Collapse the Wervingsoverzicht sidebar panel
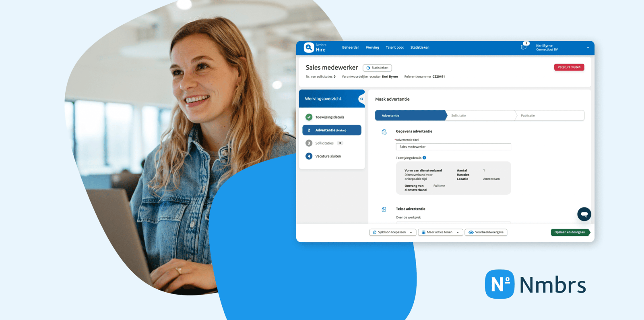Screen dimensions: 644x320 click(x=361, y=99)
